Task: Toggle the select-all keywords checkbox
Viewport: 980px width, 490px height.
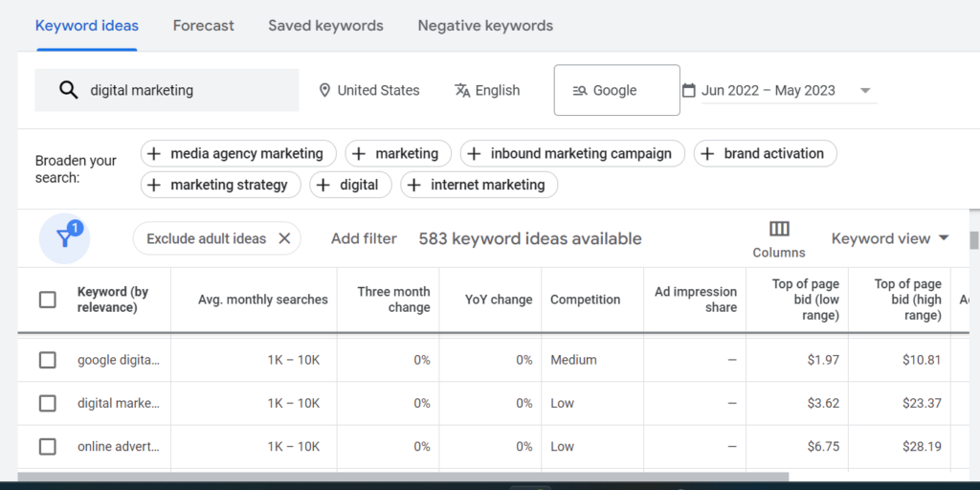Action: (48, 300)
